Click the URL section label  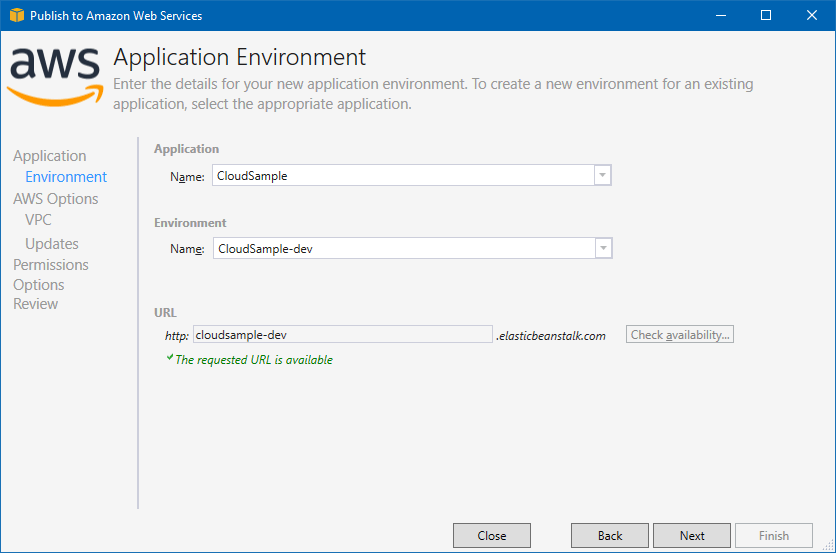pos(165,312)
